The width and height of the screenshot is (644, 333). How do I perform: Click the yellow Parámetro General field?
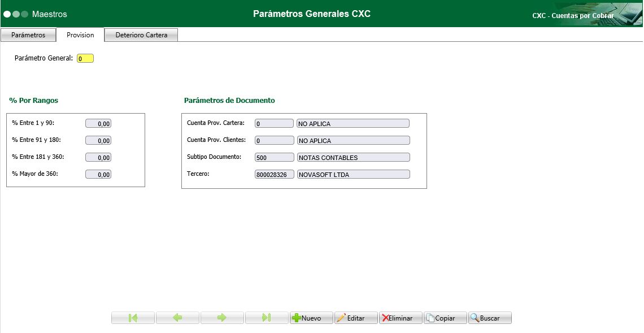[x=85, y=57]
